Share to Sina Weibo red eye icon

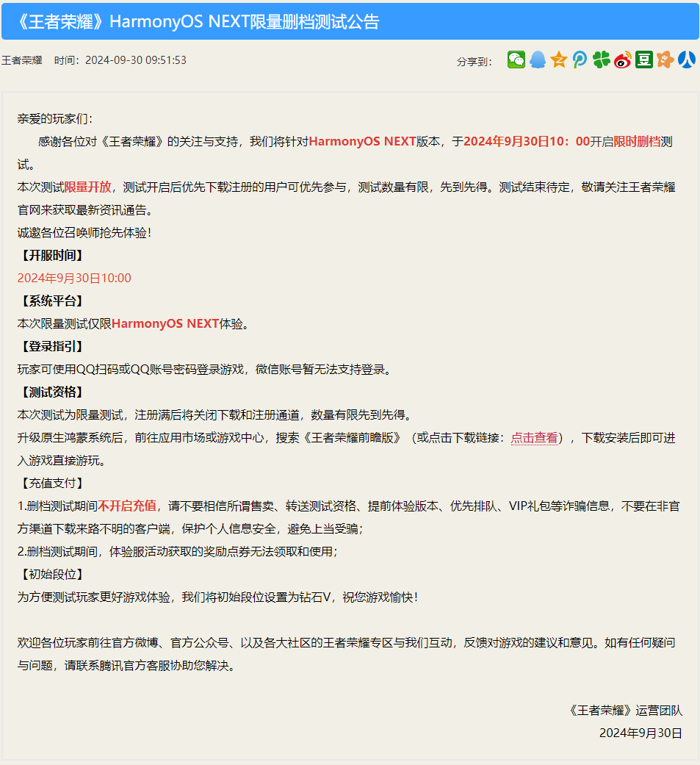[622, 60]
